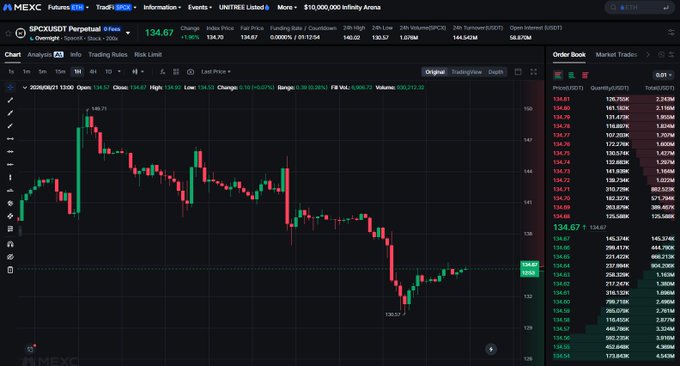Click the mid price 134.67 in order book
Viewport: 680px width, 366px height.
[x=566, y=227]
